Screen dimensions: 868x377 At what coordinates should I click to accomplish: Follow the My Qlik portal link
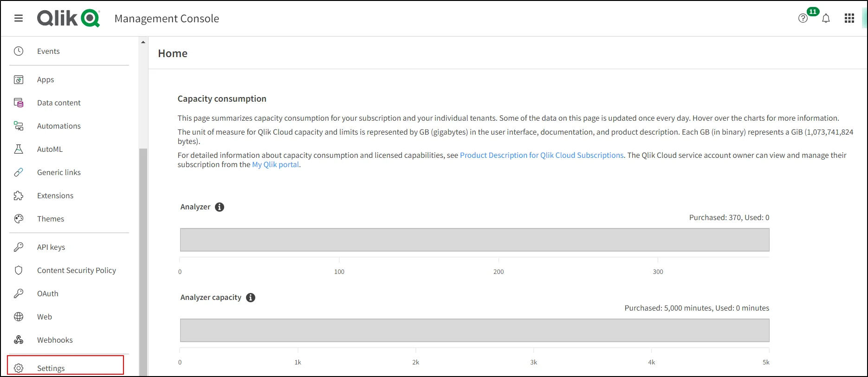click(275, 164)
